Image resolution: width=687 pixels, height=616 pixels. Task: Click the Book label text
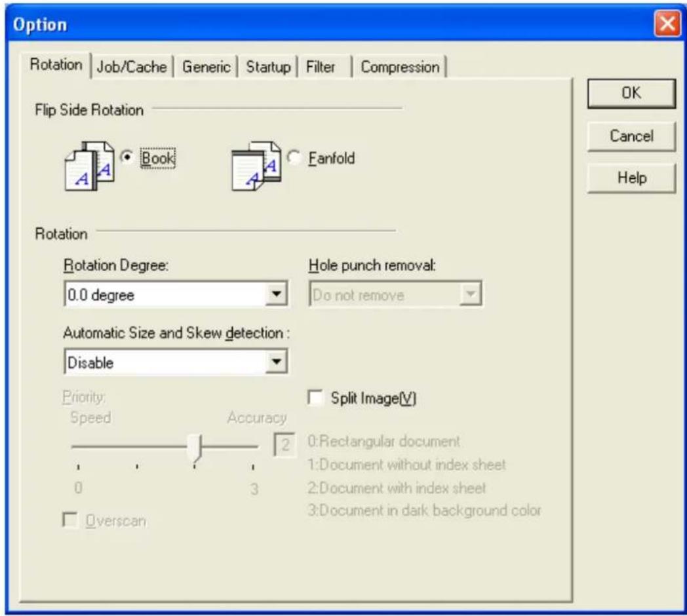pos(158,158)
